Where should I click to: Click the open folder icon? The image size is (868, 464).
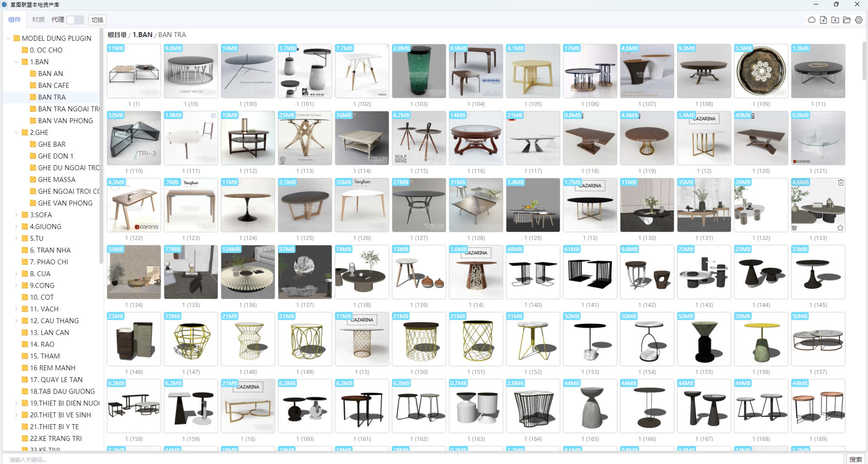(x=847, y=20)
